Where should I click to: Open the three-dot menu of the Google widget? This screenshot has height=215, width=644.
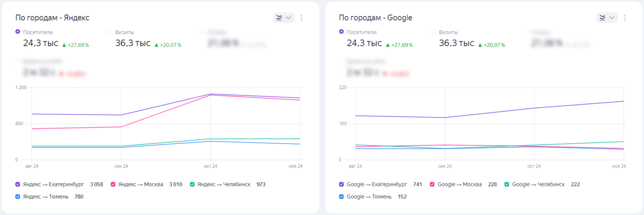(625, 18)
